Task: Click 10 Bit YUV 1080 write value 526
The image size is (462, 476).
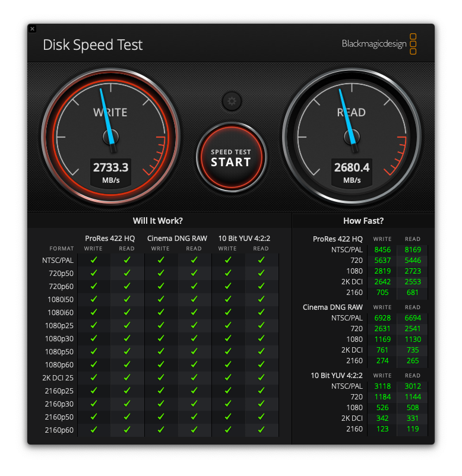Action: (x=382, y=408)
